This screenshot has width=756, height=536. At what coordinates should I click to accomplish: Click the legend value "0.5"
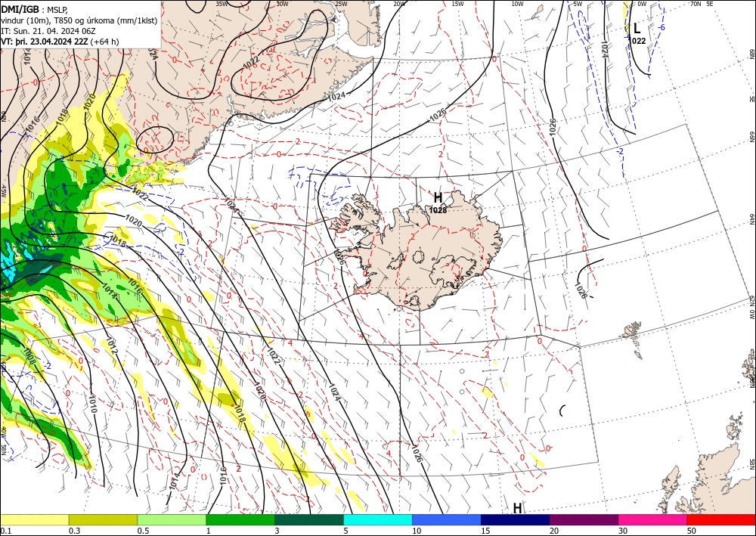coord(143,531)
